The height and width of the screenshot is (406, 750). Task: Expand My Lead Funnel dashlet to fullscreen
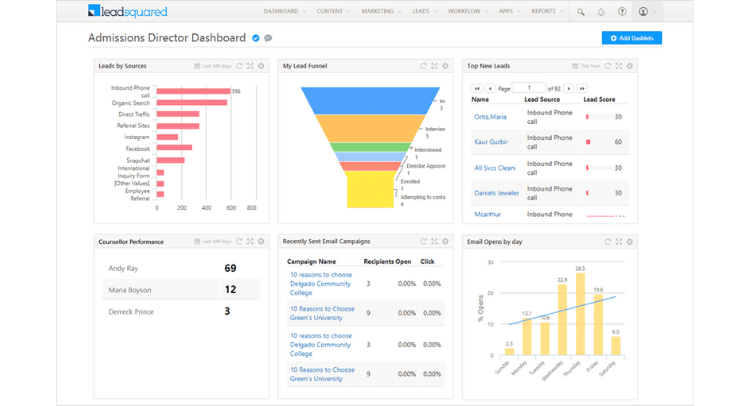[x=434, y=66]
